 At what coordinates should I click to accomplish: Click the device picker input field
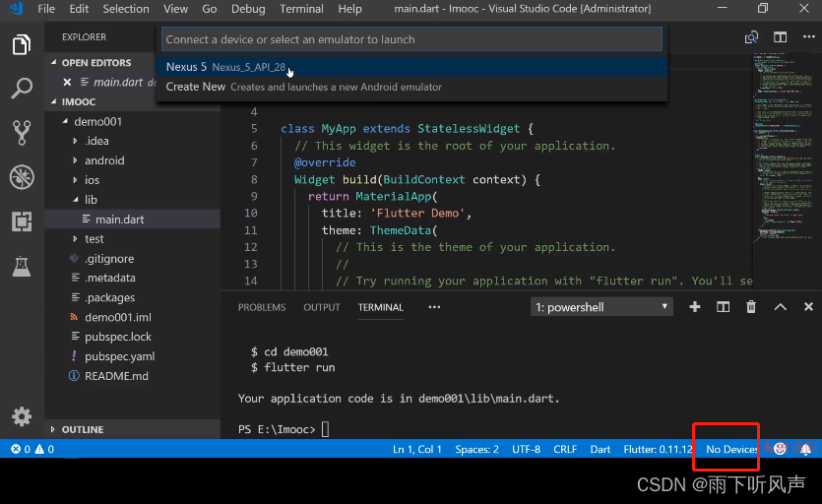(x=411, y=39)
